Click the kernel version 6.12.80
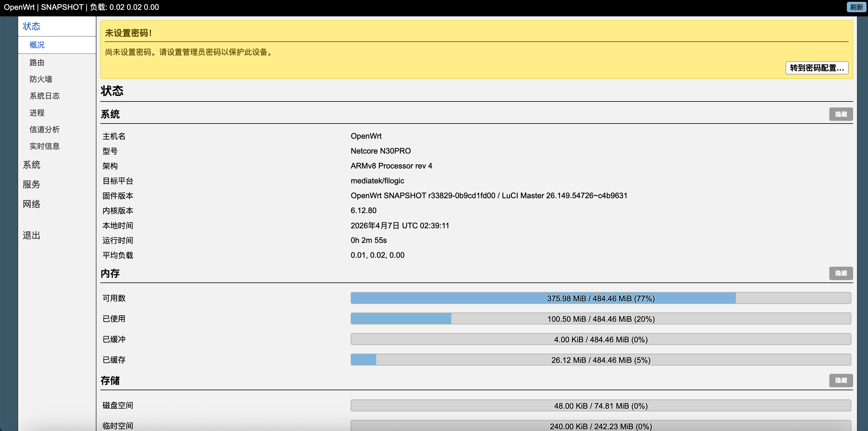The height and width of the screenshot is (431, 868). pos(363,211)
